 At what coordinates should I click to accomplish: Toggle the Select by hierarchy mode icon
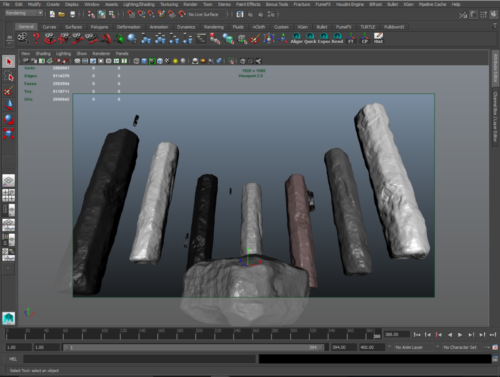click(x=91, y=14)
